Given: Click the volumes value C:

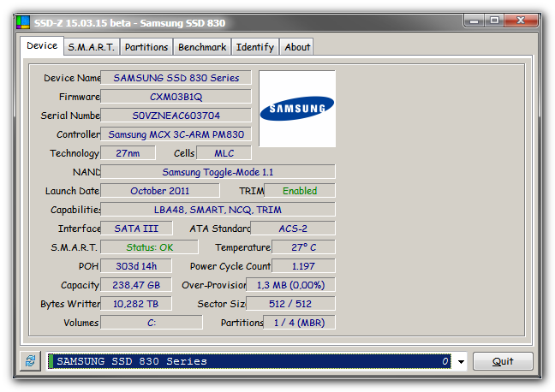Looking at the screenshot, I should (x=152, y=323).
